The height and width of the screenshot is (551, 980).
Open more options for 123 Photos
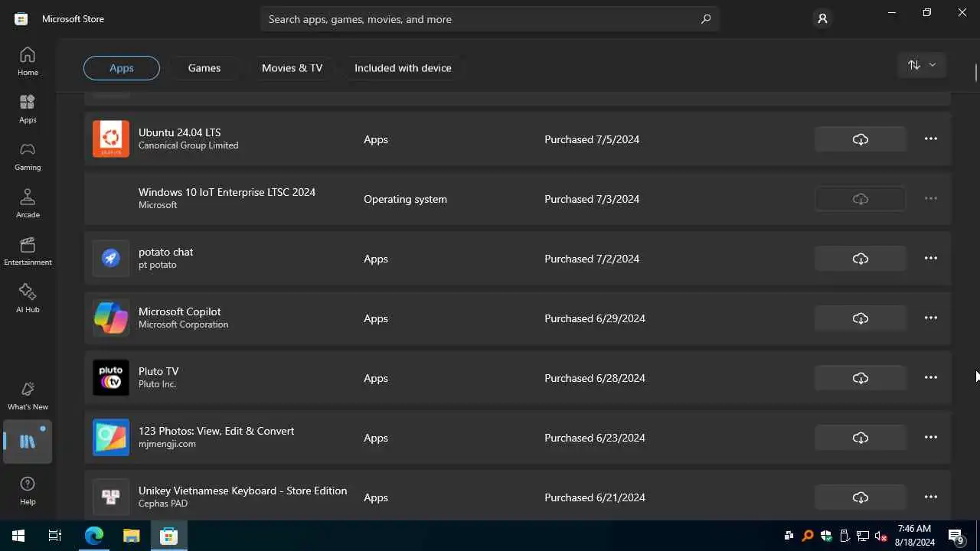coord(931,438)
